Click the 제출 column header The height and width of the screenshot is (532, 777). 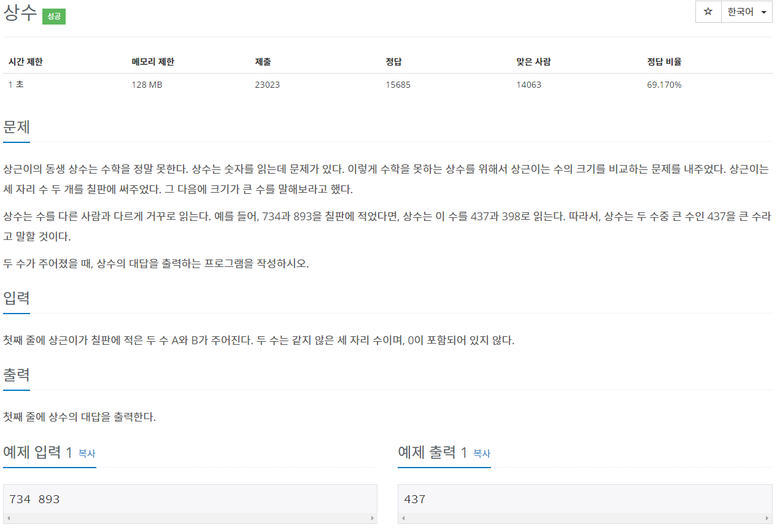(263, 62)
